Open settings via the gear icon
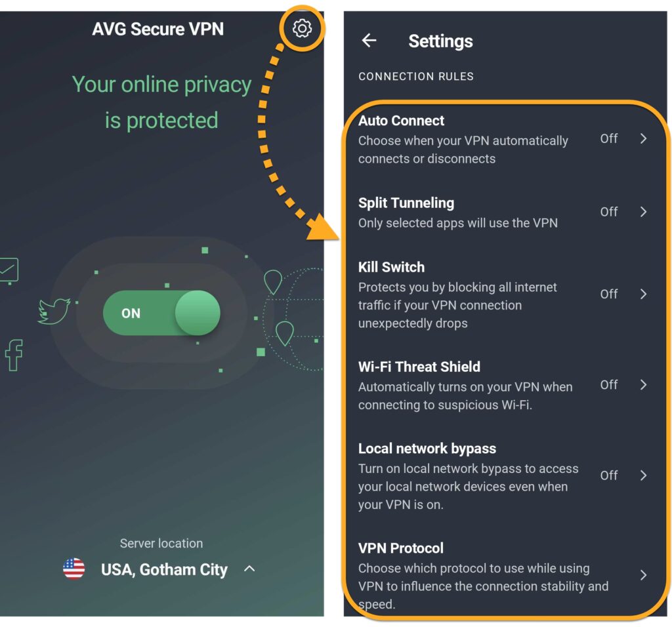672x627 pixels. [302, 28]
